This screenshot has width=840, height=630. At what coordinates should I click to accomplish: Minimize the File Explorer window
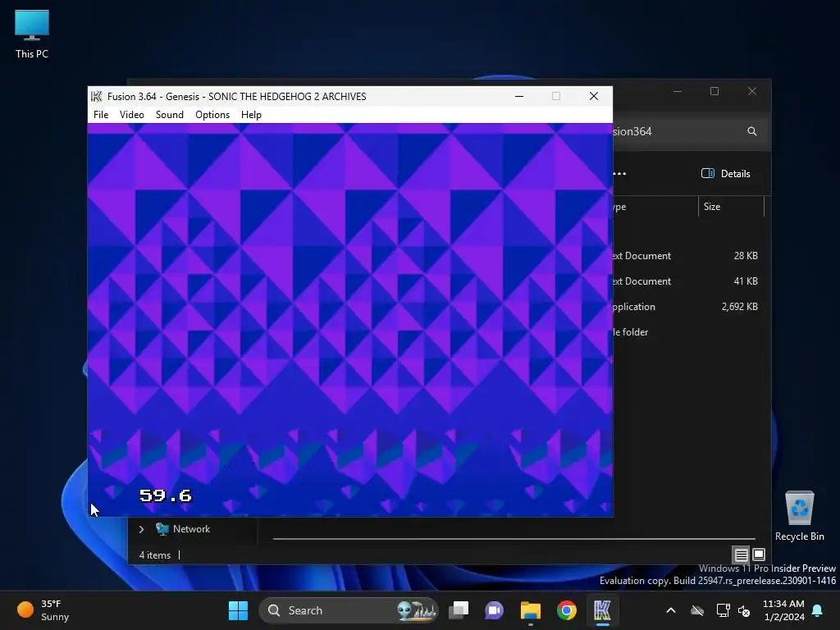[x=678, y=92]
